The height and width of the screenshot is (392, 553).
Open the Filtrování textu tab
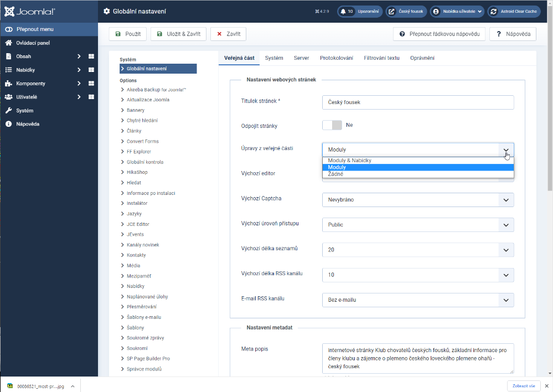pos(381,58)
